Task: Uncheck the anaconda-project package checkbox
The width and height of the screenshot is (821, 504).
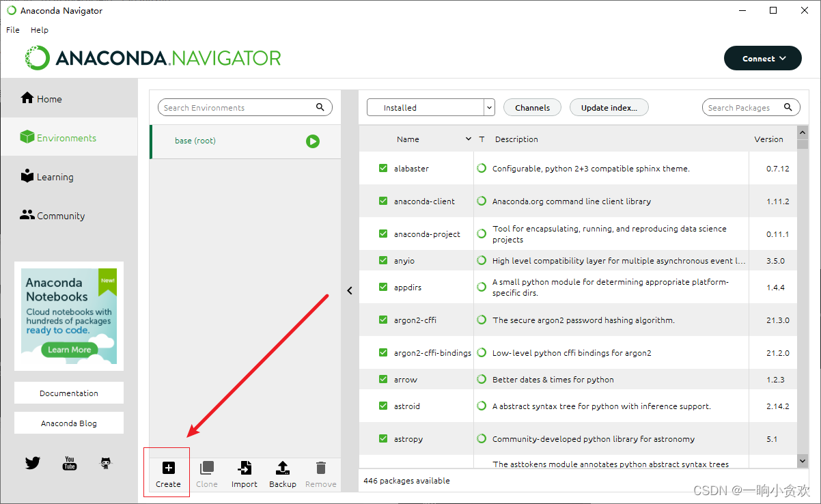Action: 383,234
